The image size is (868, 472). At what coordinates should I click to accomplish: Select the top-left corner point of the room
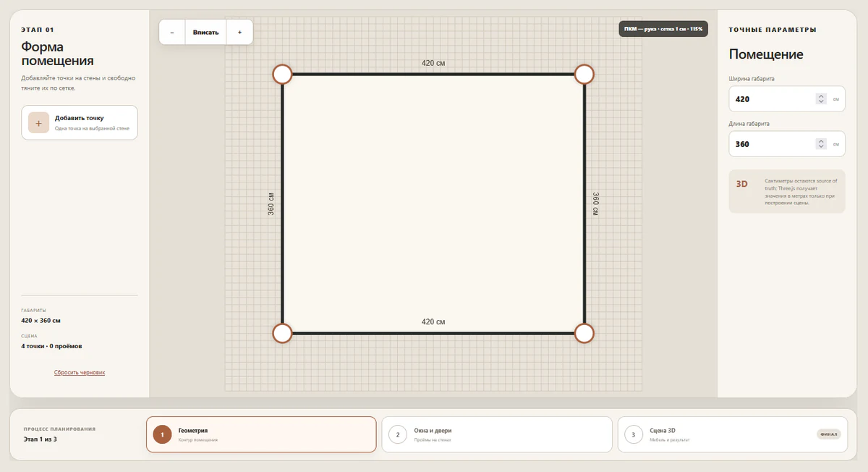tap(282, 74)
